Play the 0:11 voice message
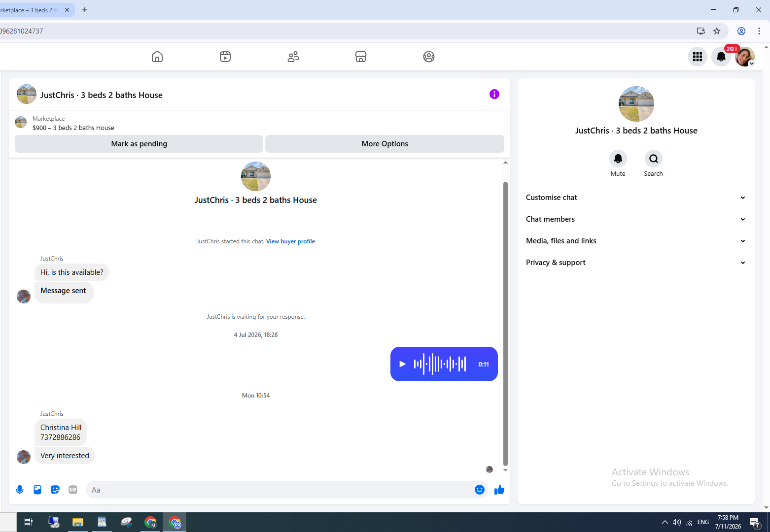This screenshot has height=532, width=770. pyautogui.click(x=402, y=364)
